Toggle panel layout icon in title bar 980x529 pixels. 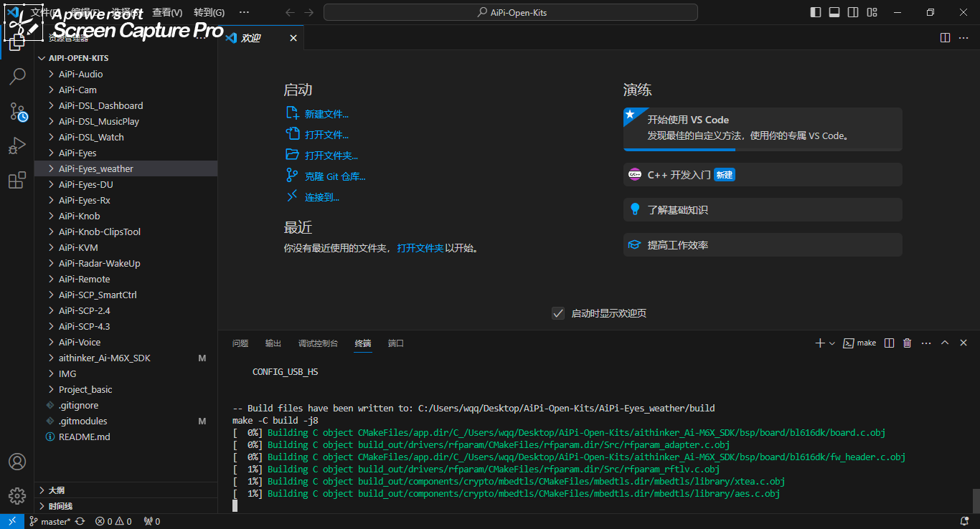click(x=834, y=12)
